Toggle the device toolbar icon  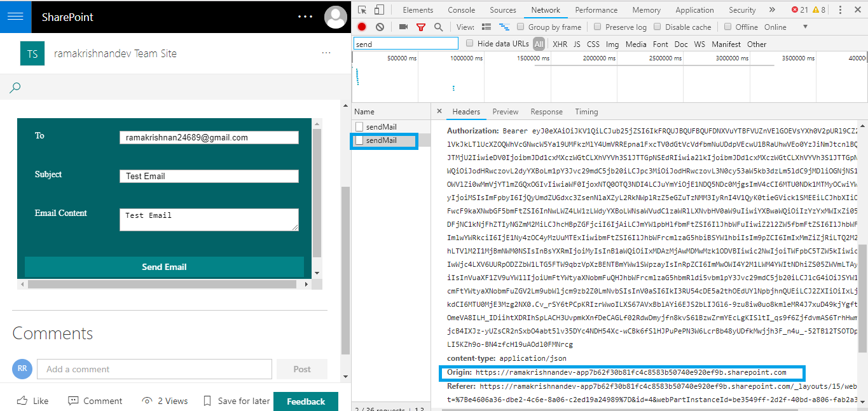click(378, 10)
